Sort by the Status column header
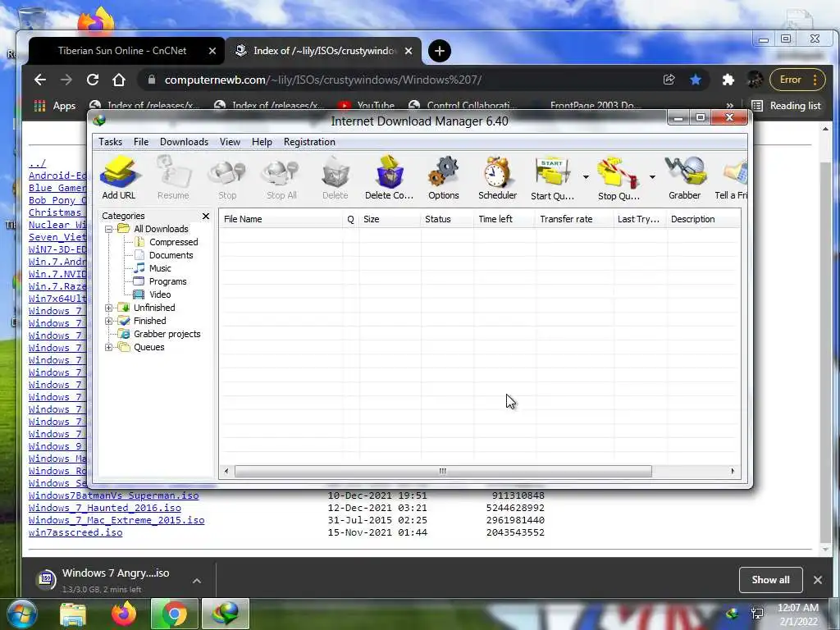 [447, 219]
